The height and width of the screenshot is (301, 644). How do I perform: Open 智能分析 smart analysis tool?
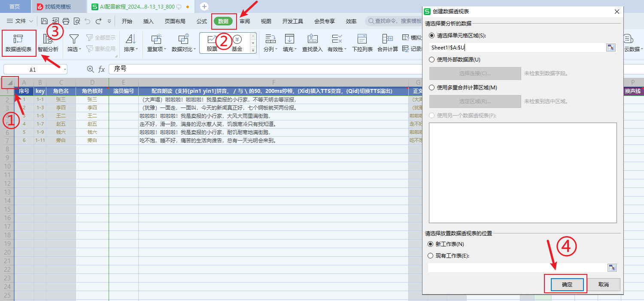coord(48,43)
